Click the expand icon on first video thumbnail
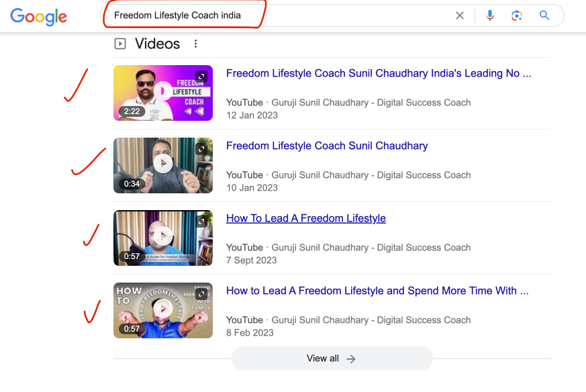Screen dimensions: 586x392 (x=202, y=76)
